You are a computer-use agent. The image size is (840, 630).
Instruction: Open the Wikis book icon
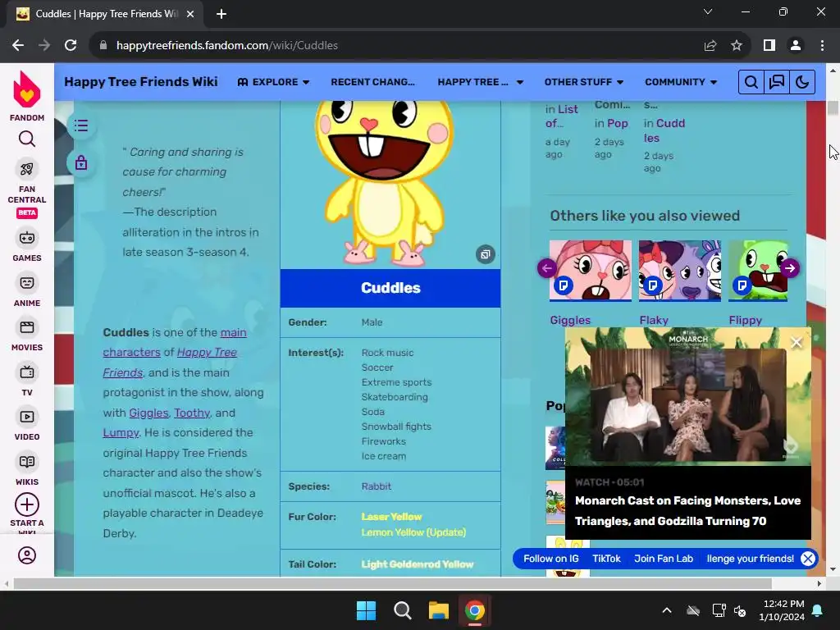point(27,462)
